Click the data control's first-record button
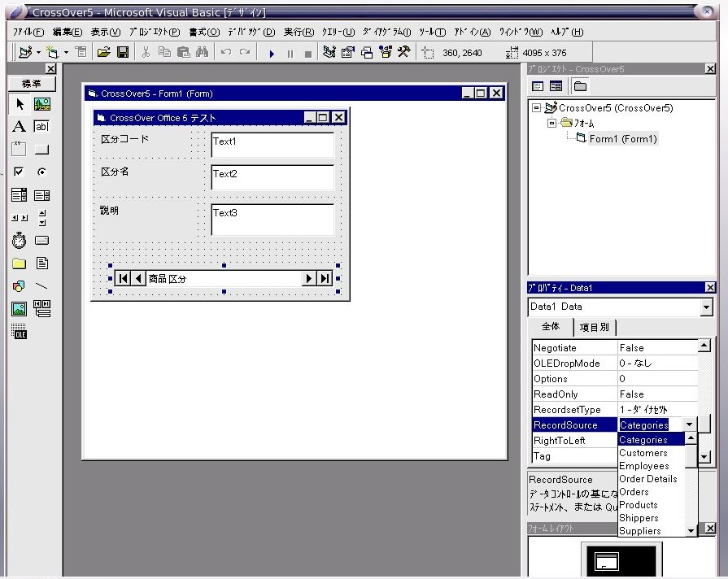Viewport: 728px width, 579px height. point(123,279)
